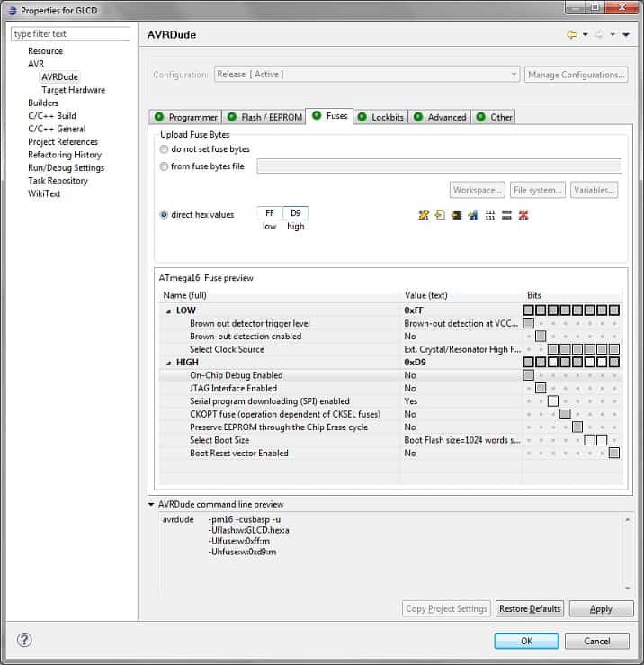Switch to the Flash / EEPROM tab

(x=264, y=117)
